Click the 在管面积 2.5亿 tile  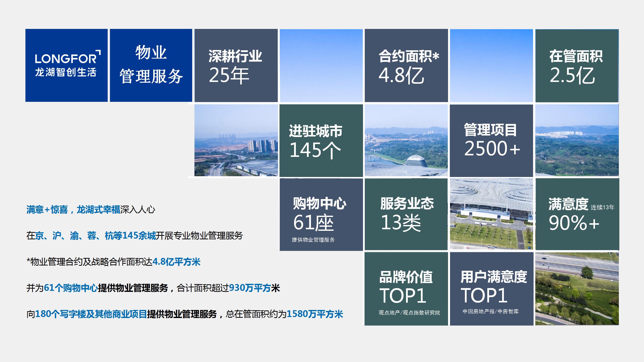[577, 66]
